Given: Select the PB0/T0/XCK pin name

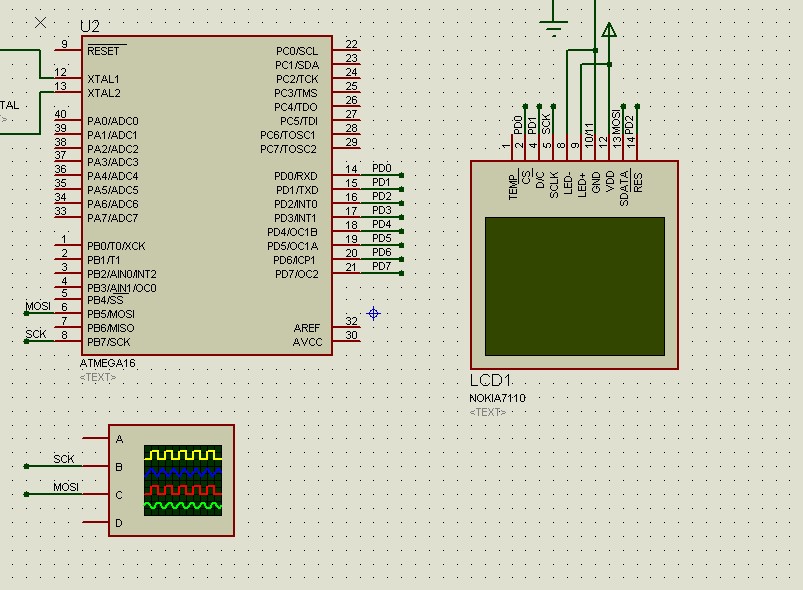Looking at the screenshot, I should coord(116,246).
